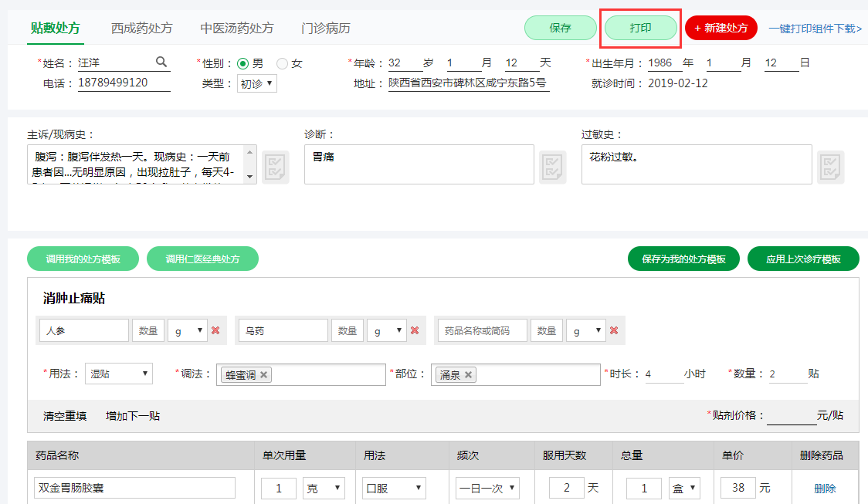Remove 蜂蜜调 tag from 调法 field
Viewport: 868px width, 504px height.
[x=264, y=374]
